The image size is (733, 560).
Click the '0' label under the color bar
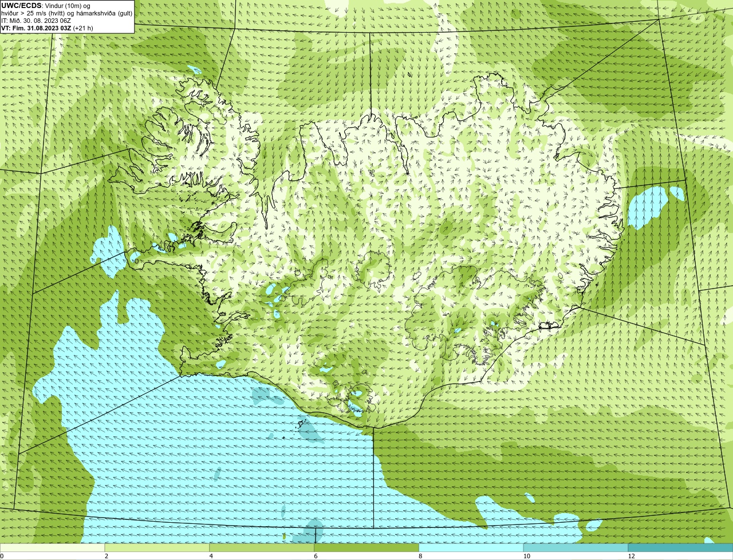2,556
